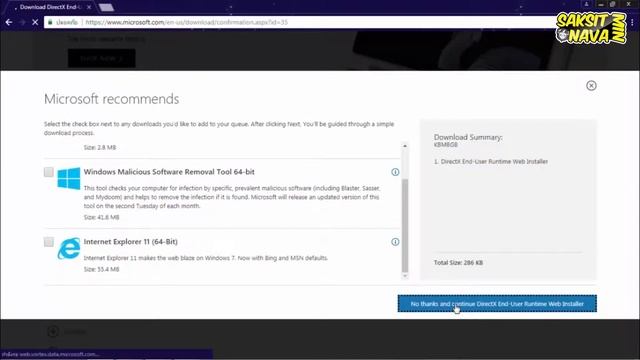Open the Chrome three-dot menu
This screenshot has width=640, height=360.
click(632, 22)
